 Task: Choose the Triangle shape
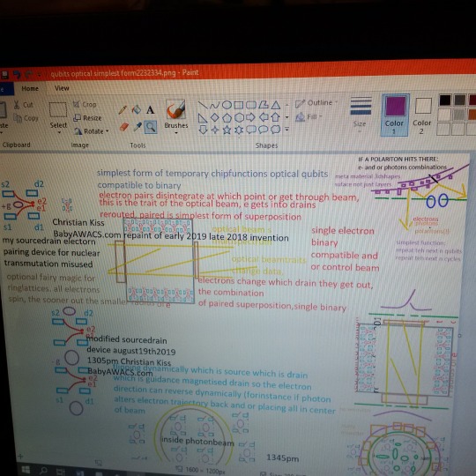[x=276, y=105]
